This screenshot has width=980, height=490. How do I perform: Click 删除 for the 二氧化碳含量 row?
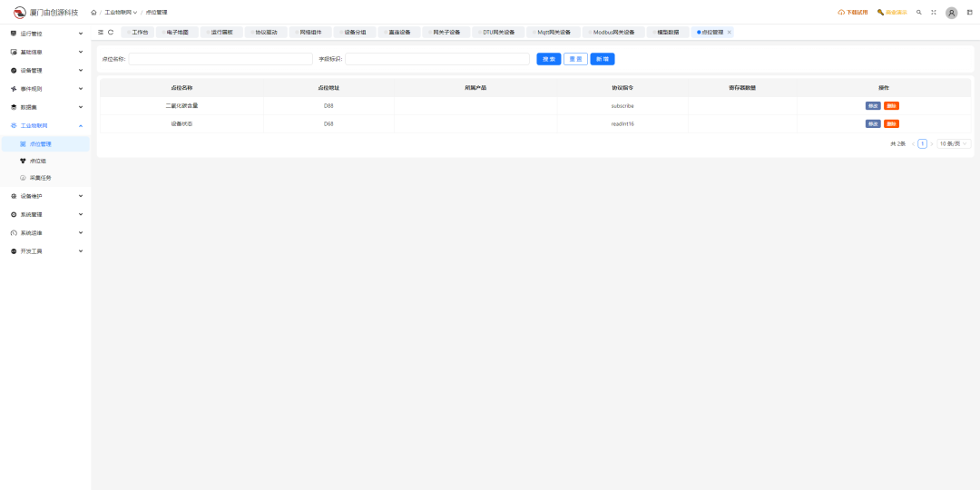coord(891,106)
